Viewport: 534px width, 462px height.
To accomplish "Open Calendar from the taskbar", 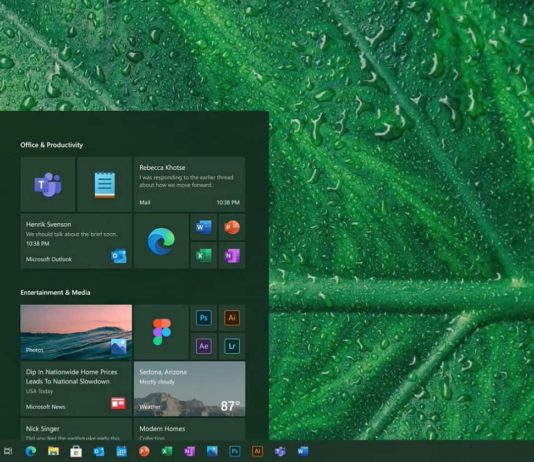I will click(122, 451).
